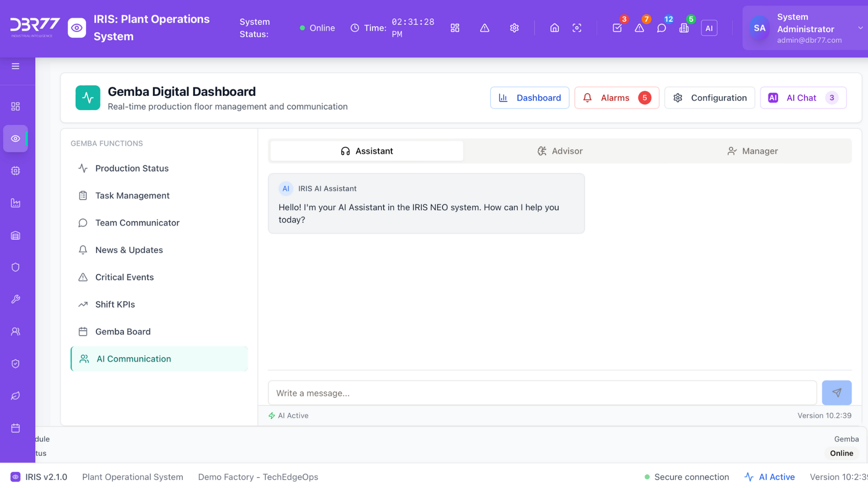The width and height of the screenshot is (868, 488).
Task: Open the Alarms button with 5 badge
Action: (x=616, y=98)
